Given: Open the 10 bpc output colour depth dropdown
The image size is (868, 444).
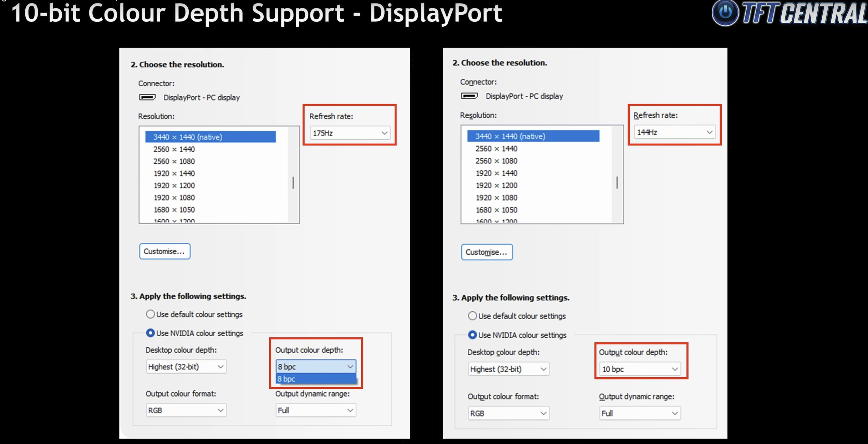Looking at the screenshot, I should pos(640,369).
